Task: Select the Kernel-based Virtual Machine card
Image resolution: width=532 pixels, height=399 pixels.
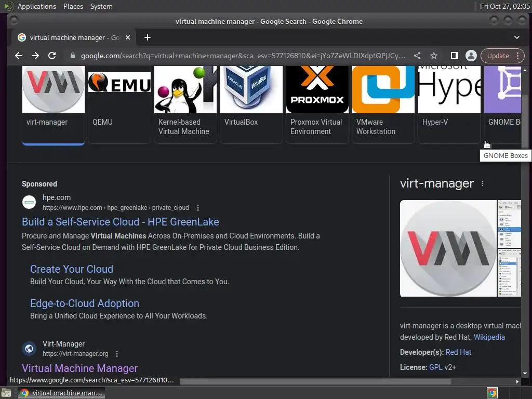Action: 185,105
